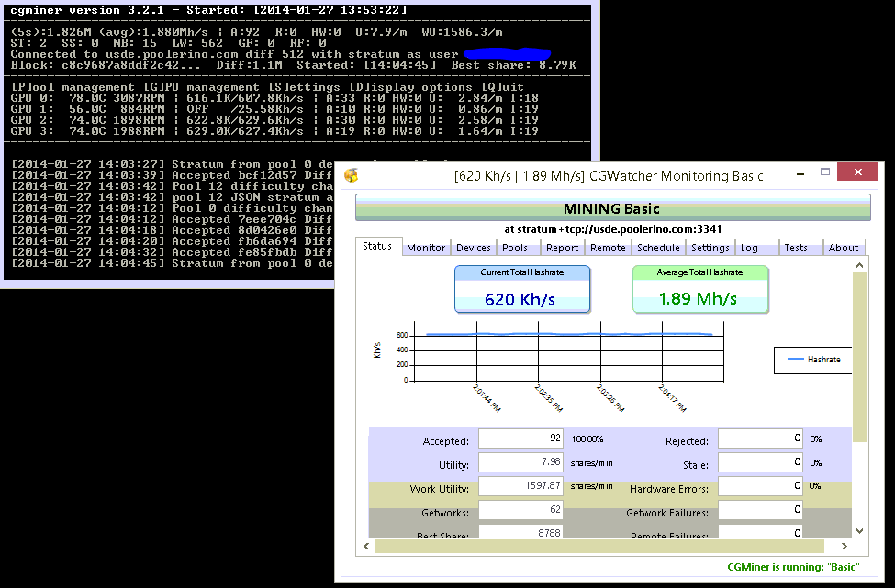895x588 pixels.
Task: Click the cgminer version 3.2.1 header line
Action: click(209, 10)
